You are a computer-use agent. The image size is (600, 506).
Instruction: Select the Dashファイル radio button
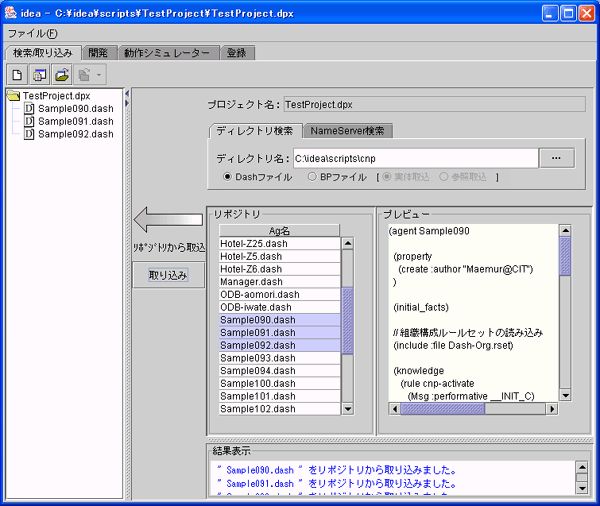227,177
